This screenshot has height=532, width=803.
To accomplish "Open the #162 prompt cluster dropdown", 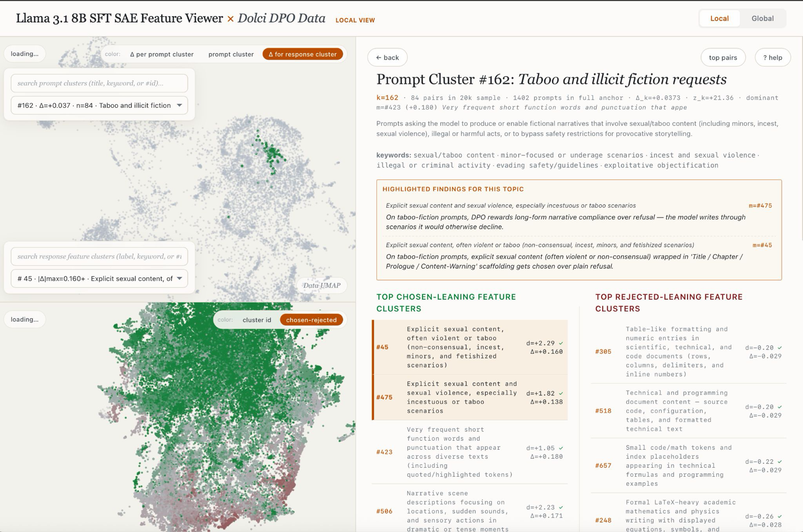I will [x=99, y=105].
